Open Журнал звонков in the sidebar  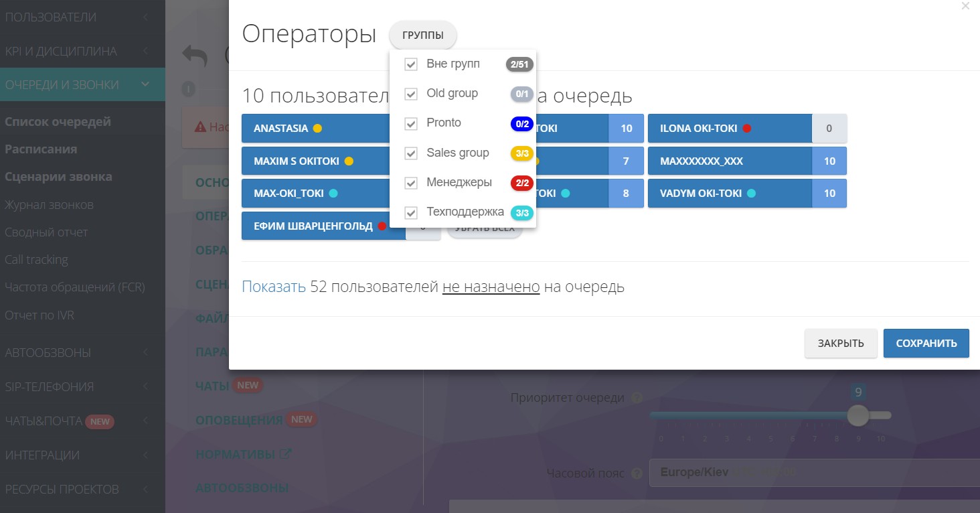49,205
